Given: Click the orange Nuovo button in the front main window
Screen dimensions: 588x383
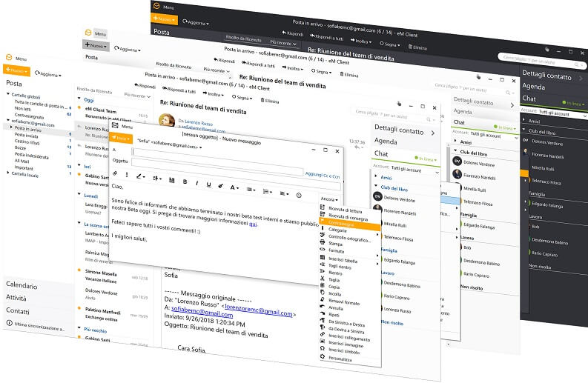Looking at the screenshot, I should coord(16,70).
